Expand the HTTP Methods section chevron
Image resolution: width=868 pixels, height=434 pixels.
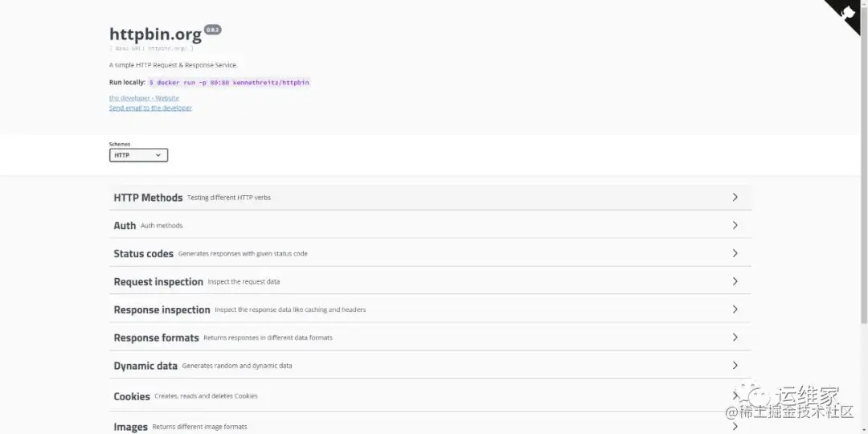click(735, 197)
